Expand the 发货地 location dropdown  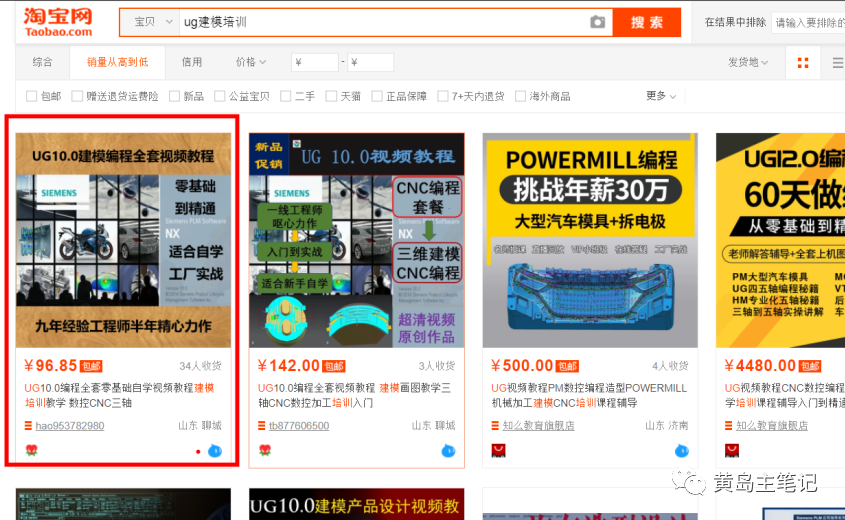[x=748, y=62]
